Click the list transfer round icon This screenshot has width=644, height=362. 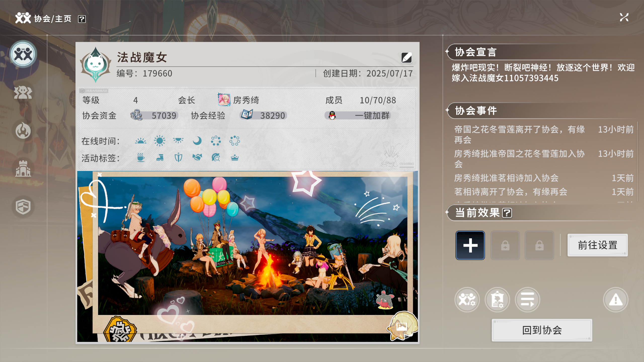[527, 300]
